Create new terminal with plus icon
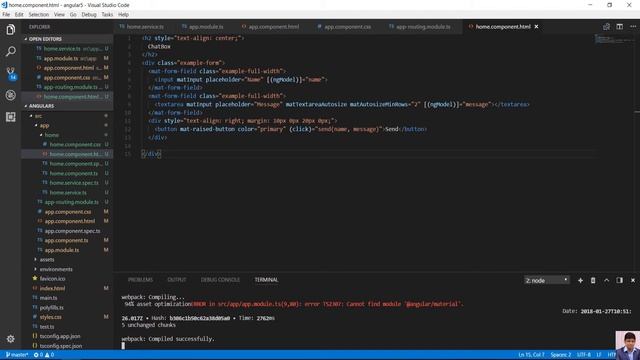The width and height of the screenshot is (640, 360). click(580, 280)
